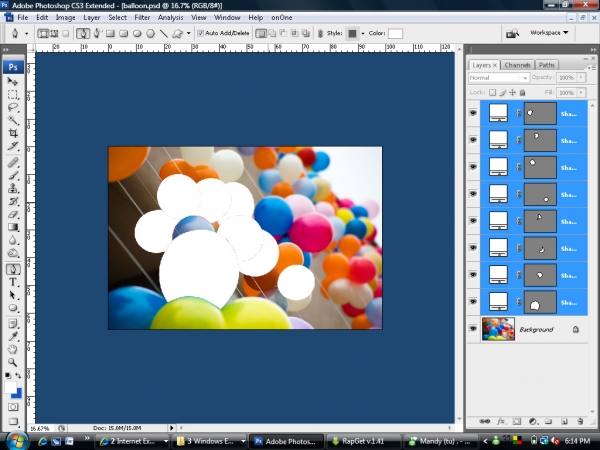Select the Blur tool
This screenshot has width=600, height=450.
coord(13,240)
